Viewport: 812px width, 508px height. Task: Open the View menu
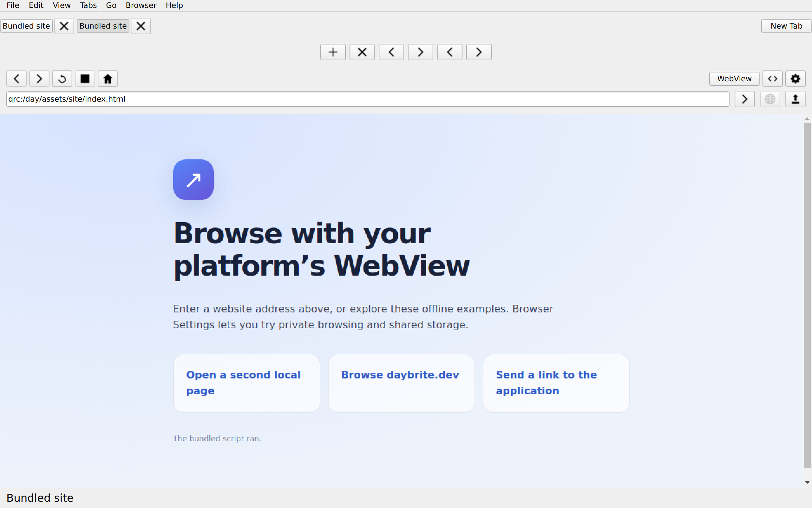pyautogui.click(x=62, y=5)
